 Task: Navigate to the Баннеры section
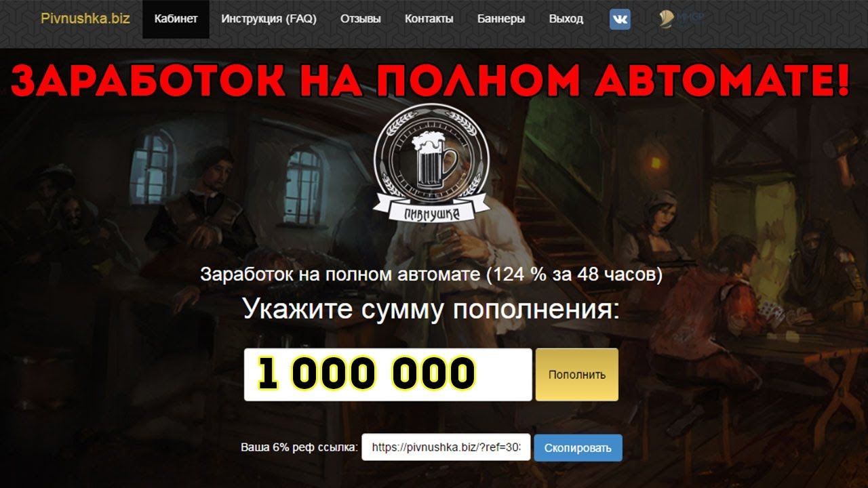(x=501, y=19)
